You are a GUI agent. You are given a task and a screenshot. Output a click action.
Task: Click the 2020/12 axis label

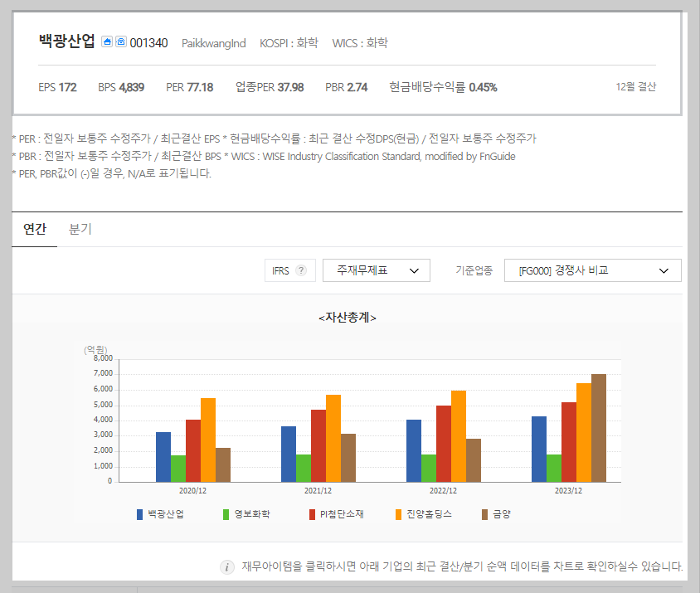193,491
